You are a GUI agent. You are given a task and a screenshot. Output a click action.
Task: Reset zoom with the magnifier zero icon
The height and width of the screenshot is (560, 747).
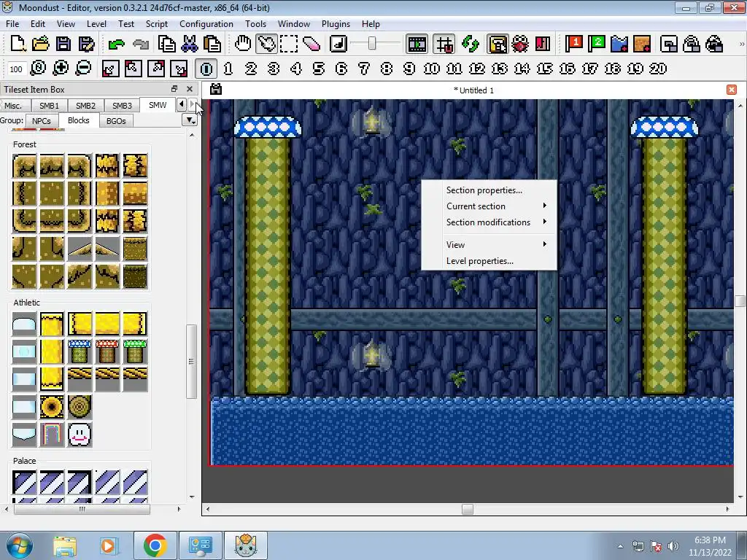point(38,69)
